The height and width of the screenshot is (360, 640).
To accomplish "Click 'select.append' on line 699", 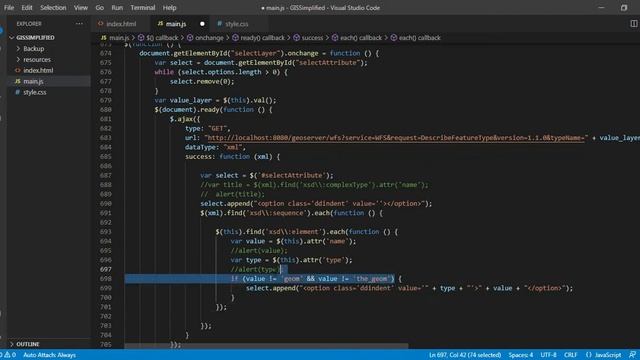I will pyautogui.click(x=271, y=288).
